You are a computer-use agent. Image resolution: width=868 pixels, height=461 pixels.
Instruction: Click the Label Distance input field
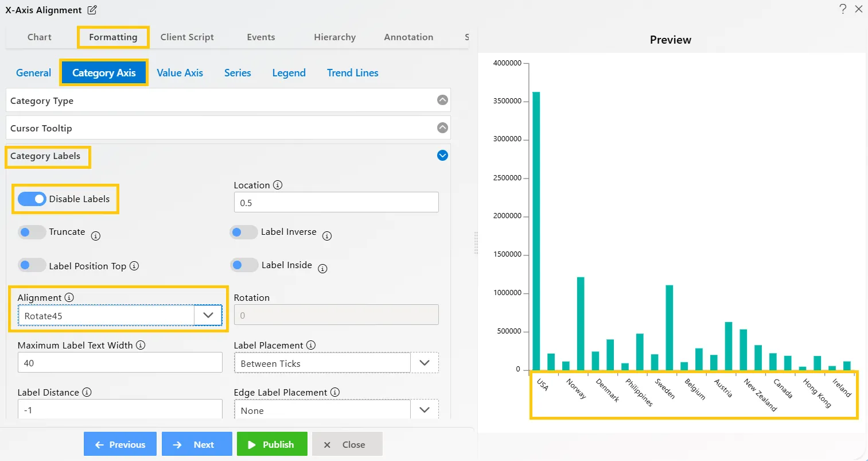coord(120,409)
